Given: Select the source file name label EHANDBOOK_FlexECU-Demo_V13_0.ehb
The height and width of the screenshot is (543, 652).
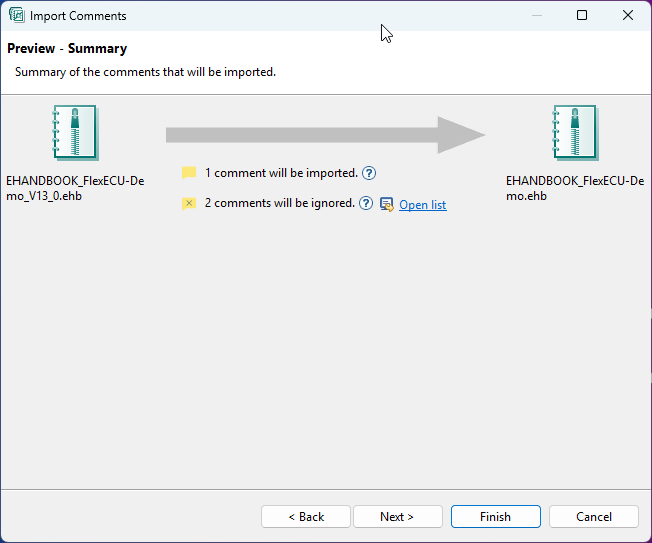Looking at the screenshot, I should coord(75,188).
